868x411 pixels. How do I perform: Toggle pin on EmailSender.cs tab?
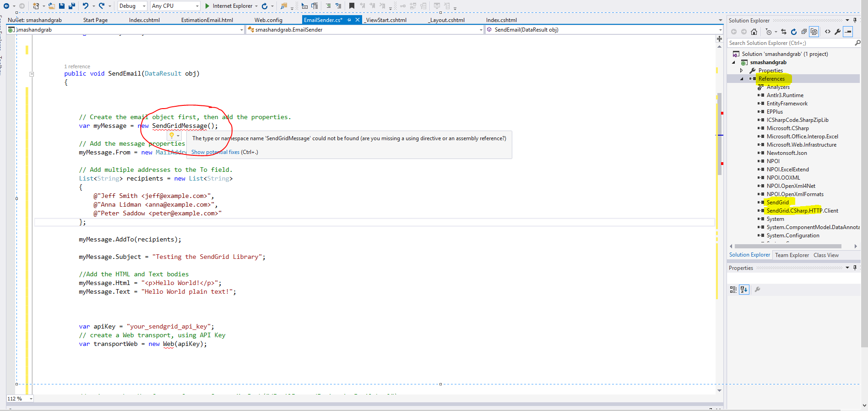coord(349,20)
